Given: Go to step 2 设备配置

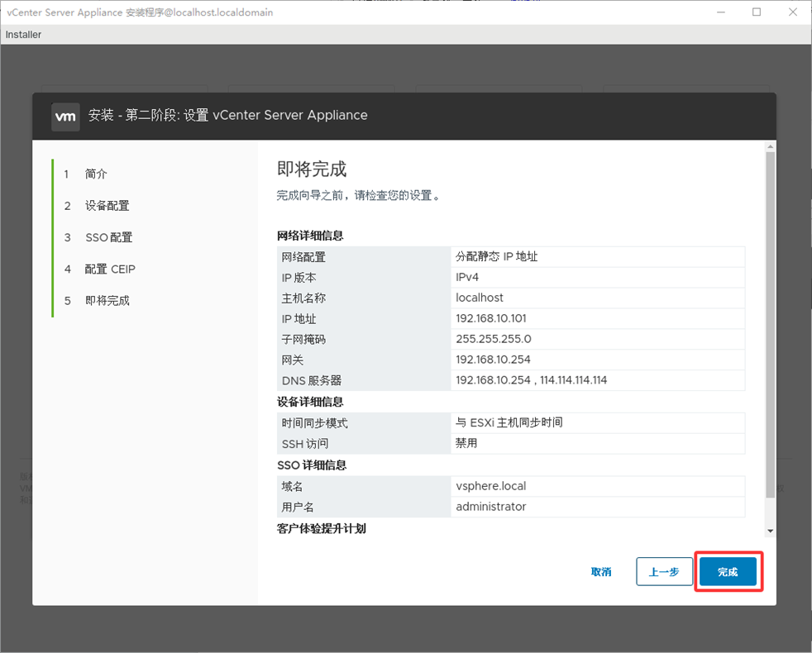Looking at the screenshot, I should coord(107,206).
